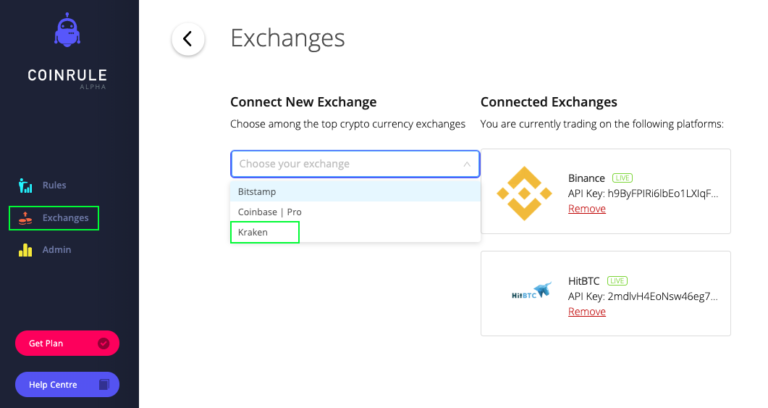Focus the Choose your exchange field
The width and height of the screenshot is (768, 408).
tap(355, 164)
